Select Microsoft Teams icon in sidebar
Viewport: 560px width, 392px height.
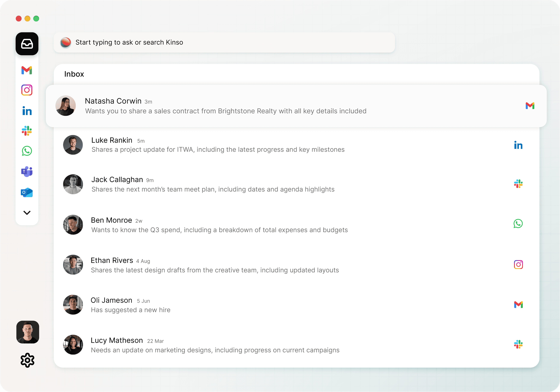coord(27,172)
